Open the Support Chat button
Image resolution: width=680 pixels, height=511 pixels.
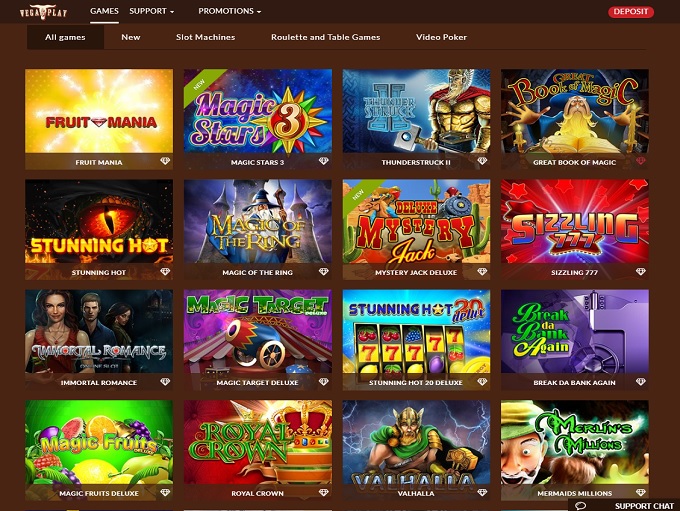[x=624, y=505]
